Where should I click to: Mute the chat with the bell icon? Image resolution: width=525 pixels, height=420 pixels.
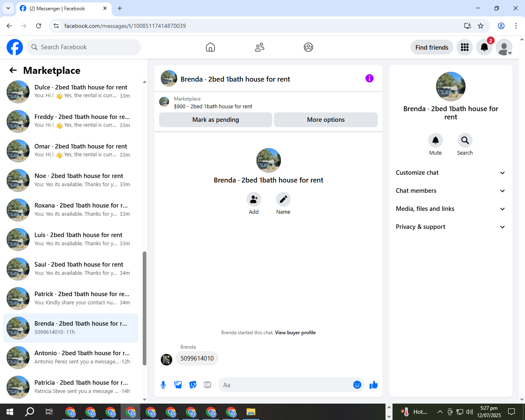tap(436, 140)
